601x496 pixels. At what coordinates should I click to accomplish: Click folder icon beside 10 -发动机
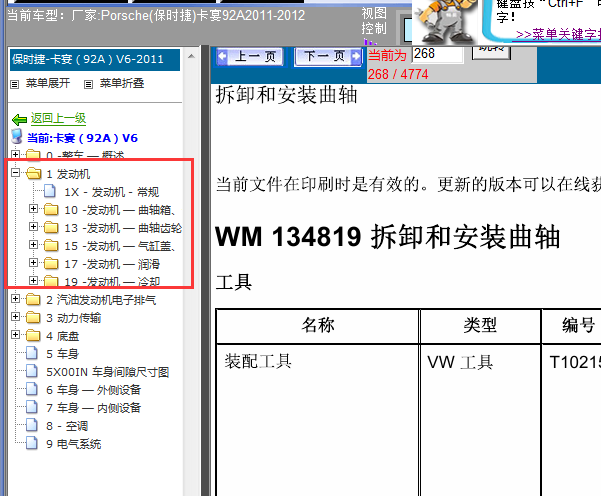click(x=51, y=209)
